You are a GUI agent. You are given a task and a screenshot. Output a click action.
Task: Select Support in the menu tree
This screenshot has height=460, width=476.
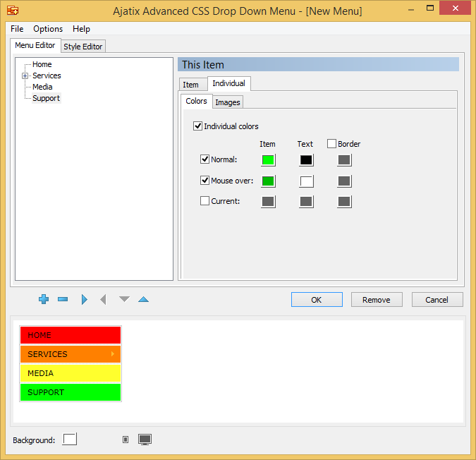tap(46, 98)
